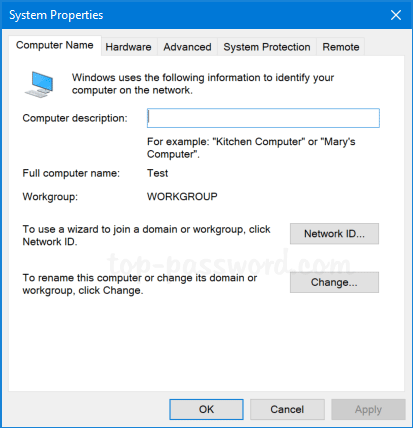Click the WORKGROUP value text
Viewport: 413px width, 428px height.
click(182, 196)
